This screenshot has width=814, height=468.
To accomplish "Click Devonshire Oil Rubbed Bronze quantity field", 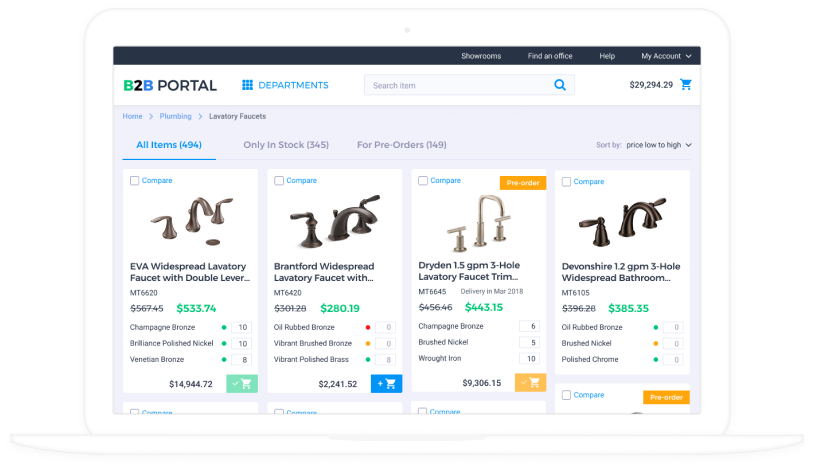I will (673, 327).
